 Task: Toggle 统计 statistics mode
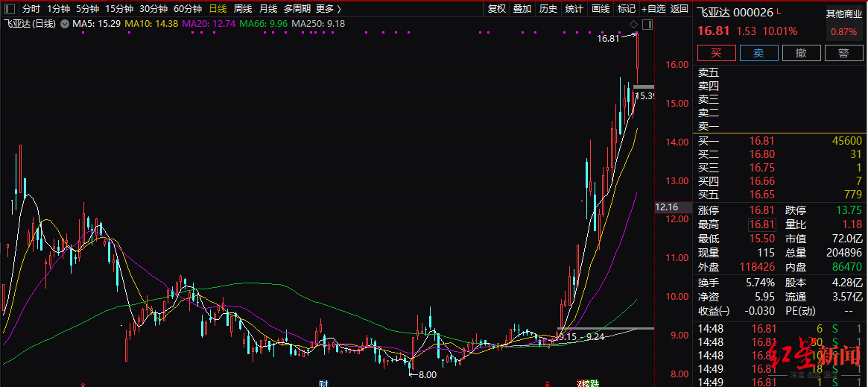pyautogui.click(x=574, y=9)
